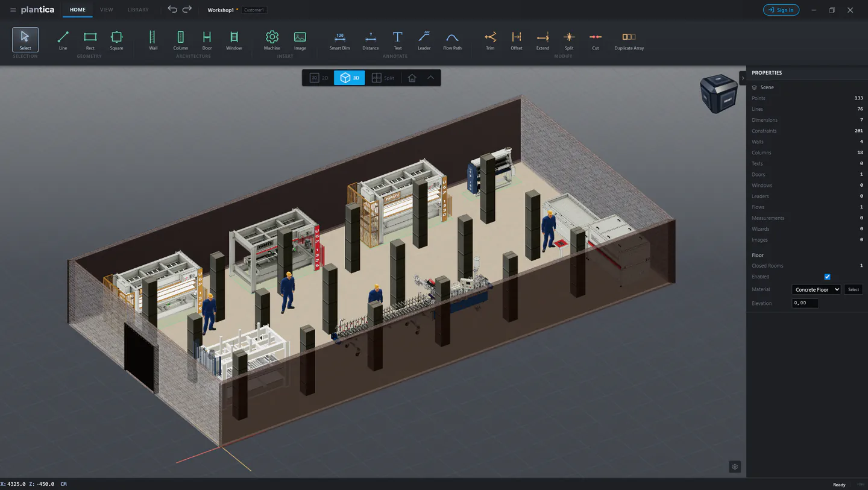
Task: Click the Ready status text
Action: click(839, 485)
